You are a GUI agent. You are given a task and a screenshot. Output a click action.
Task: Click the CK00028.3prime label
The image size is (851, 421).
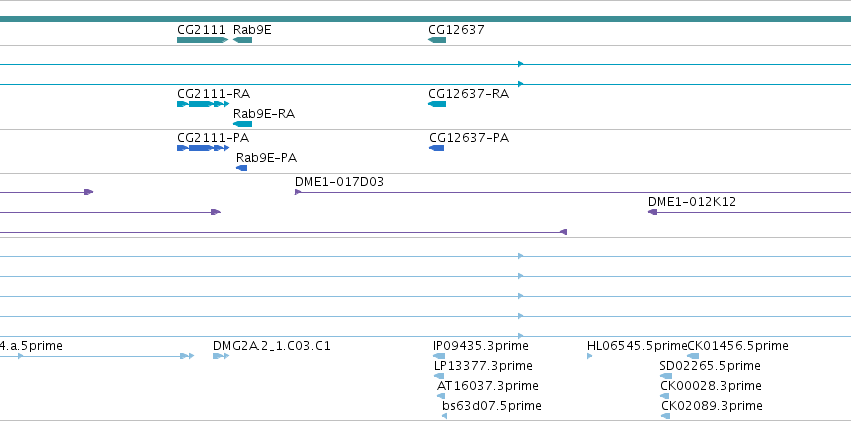point(711,386)
